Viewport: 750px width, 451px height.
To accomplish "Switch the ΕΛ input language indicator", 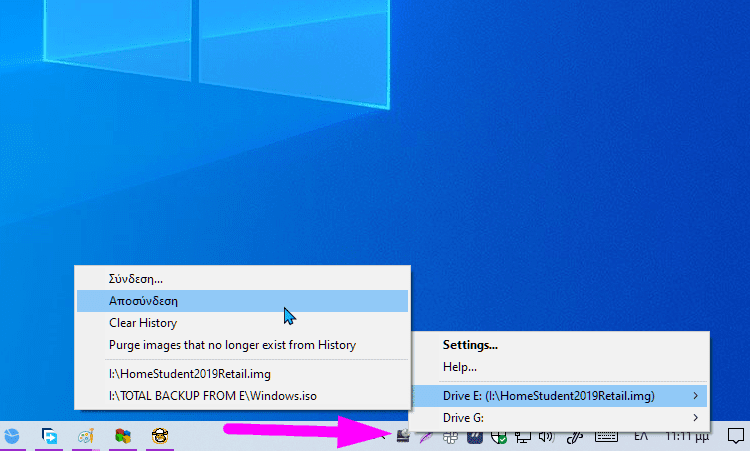I will (641, 436).
